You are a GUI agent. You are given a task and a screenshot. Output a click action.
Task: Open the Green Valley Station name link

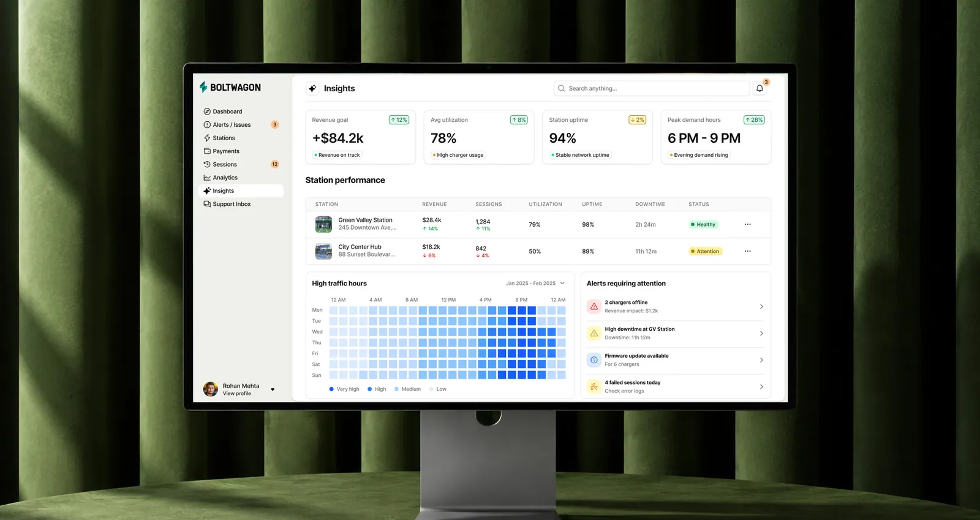point(366,220)
